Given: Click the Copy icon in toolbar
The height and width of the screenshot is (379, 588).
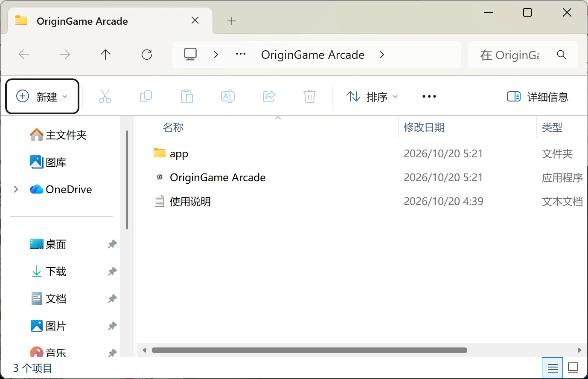Looking at the screenshot, I should point(146,97).
